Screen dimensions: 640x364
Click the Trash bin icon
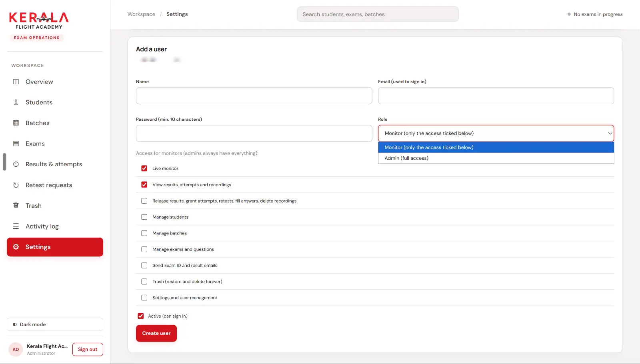pos(16,205)
